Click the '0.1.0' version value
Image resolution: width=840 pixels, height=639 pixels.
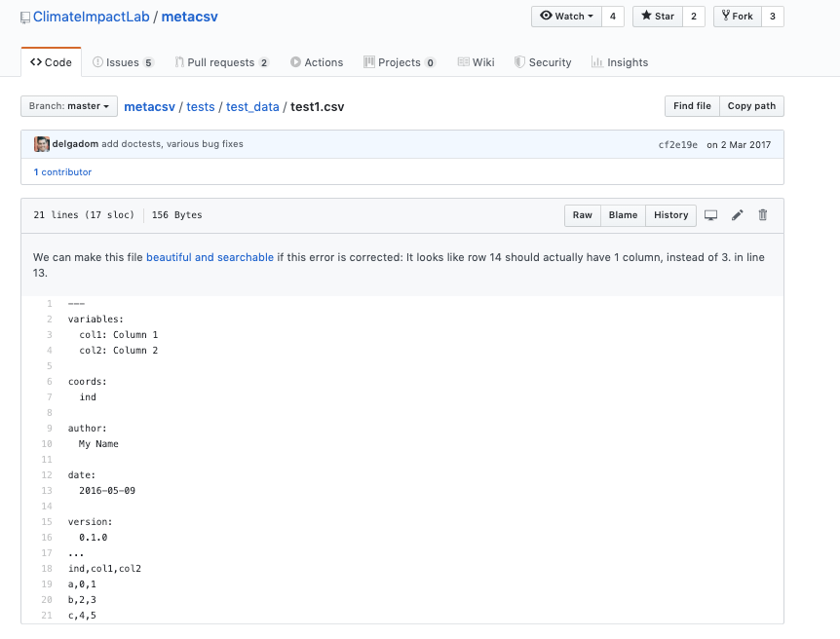94,538
